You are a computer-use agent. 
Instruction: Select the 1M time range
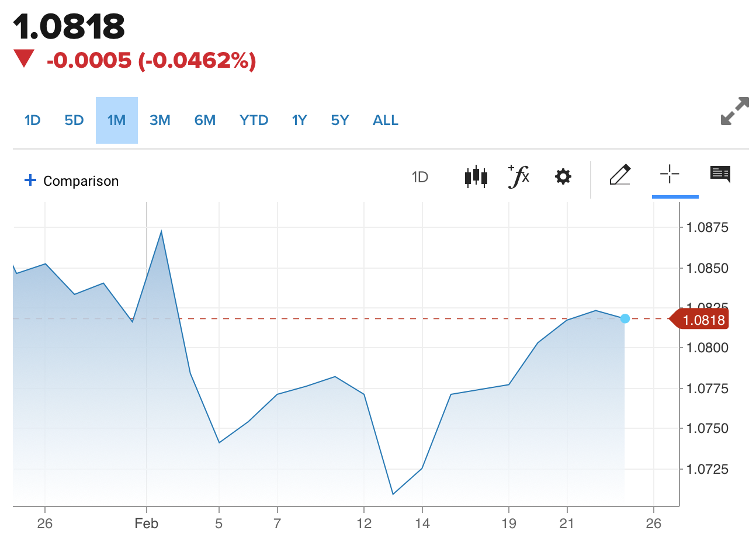coord(117,120)
